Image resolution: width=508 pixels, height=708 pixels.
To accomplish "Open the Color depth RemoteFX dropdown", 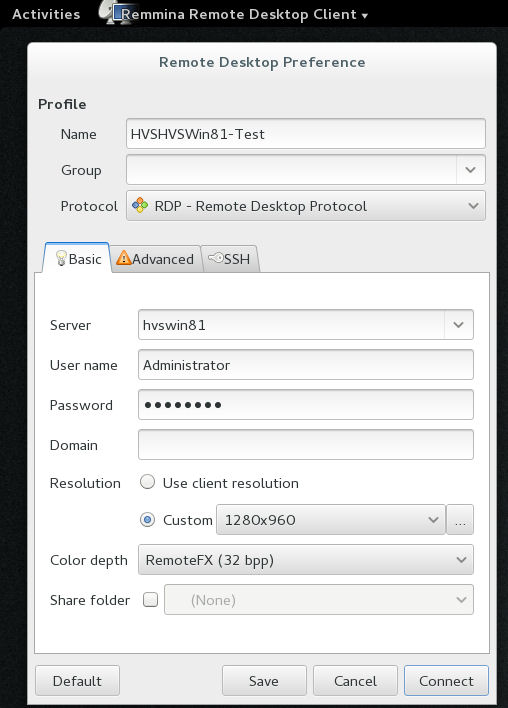I will point(306,560).
